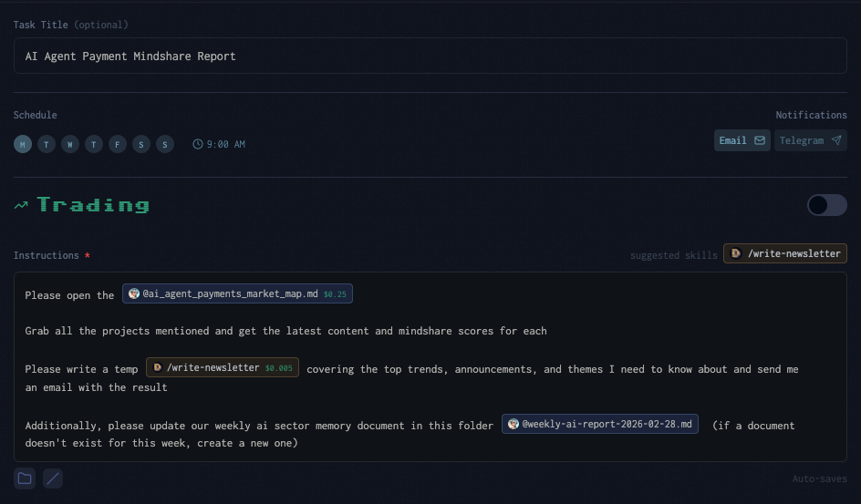Click the clock icon beside schedule time

pyautogui.click(x=198, y=144)
